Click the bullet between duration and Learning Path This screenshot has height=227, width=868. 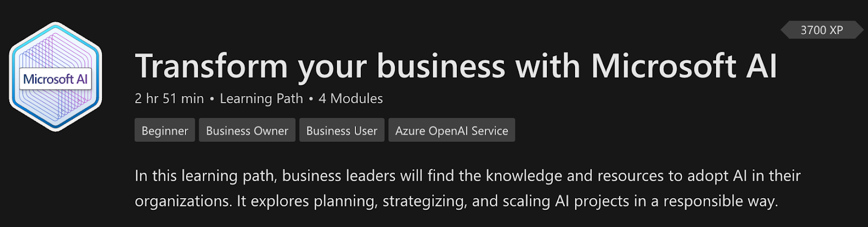click(212, 99)
